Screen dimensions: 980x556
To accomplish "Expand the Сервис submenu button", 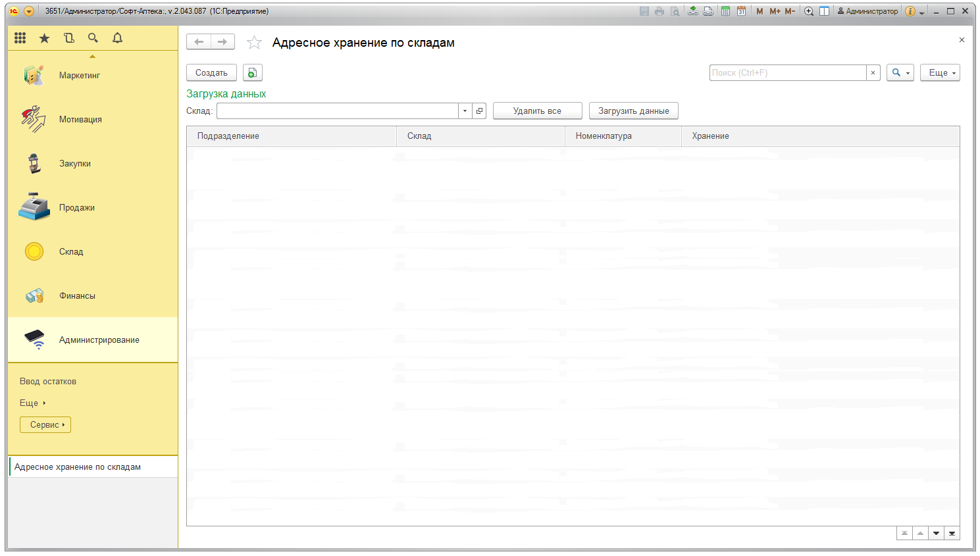I will pyautogui.click(x=45, y=425).
